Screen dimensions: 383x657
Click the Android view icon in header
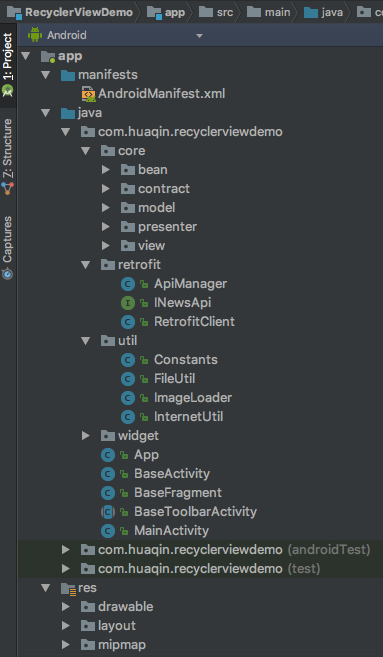(x=35, y=35)
